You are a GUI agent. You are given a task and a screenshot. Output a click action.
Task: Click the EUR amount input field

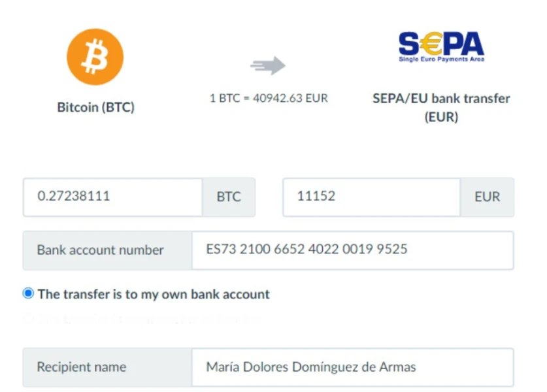(371, 197)
